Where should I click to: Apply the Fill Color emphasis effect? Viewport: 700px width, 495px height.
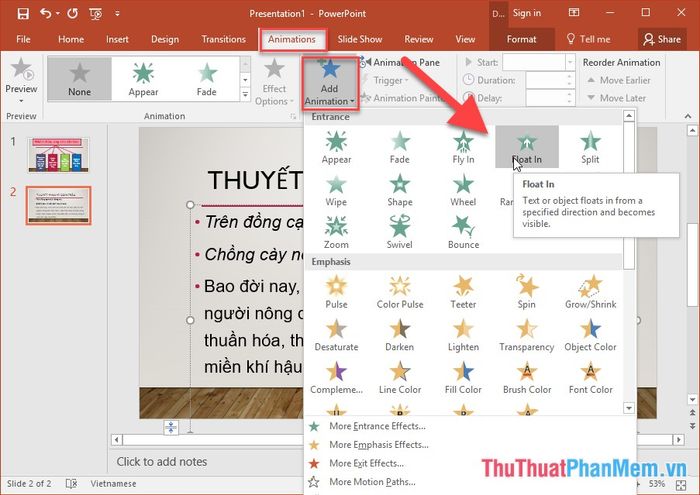[463, 377]
